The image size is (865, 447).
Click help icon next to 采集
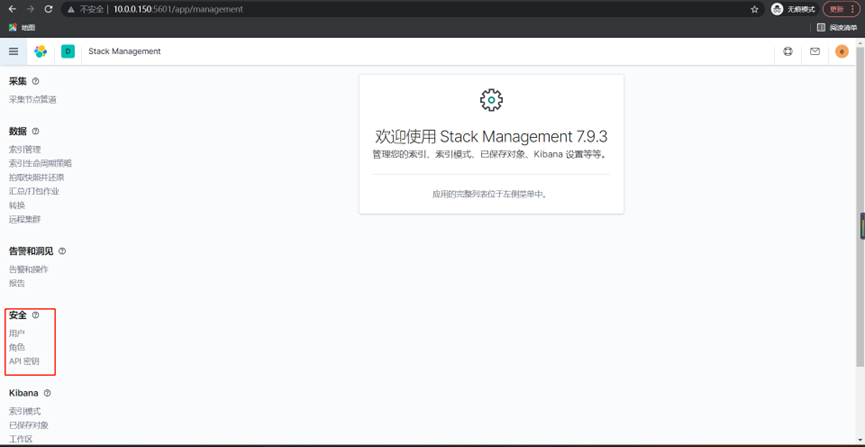coord(36,82)
